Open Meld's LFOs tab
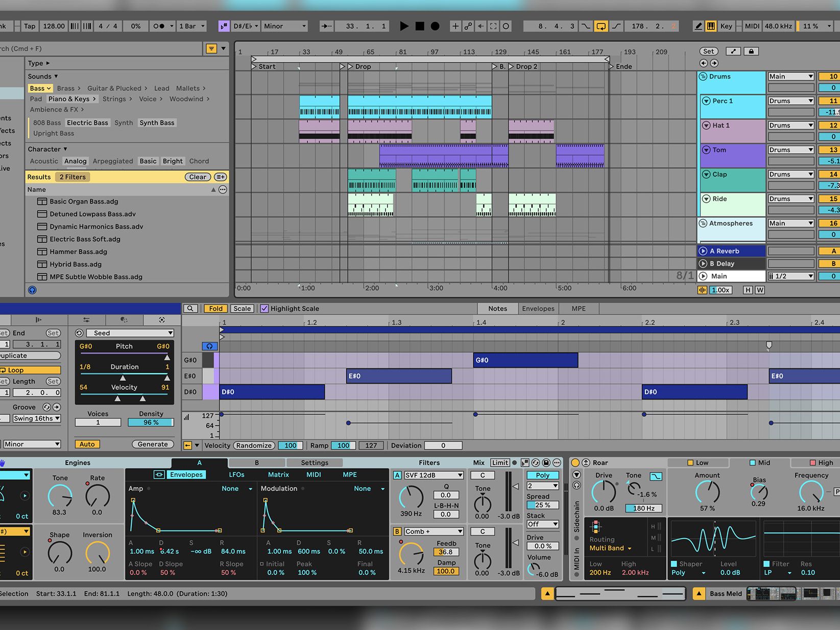 click(236, 475)
